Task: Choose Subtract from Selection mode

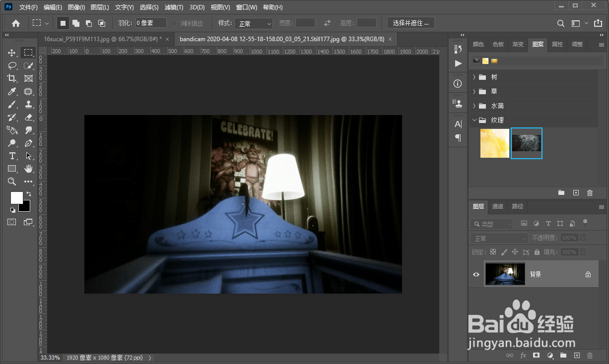Action: pyautogui.click(x=89, y=23)
